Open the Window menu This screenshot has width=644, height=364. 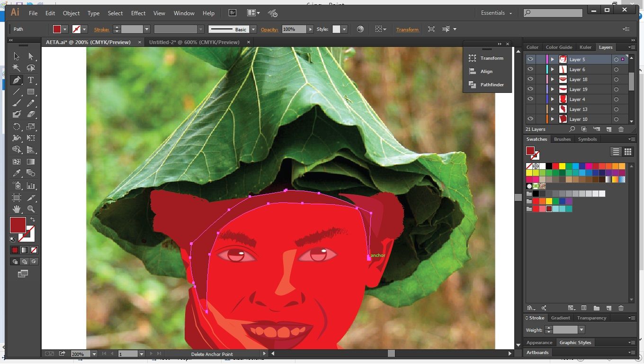[184, 13]
